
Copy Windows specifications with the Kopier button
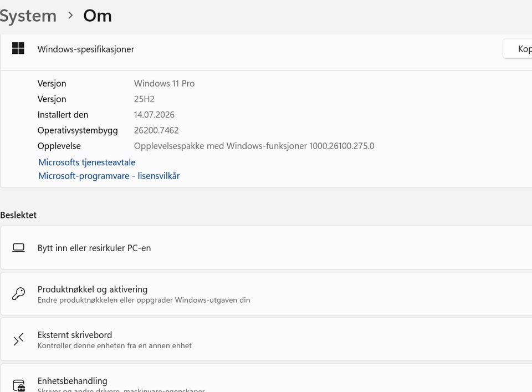pos(518,49)
